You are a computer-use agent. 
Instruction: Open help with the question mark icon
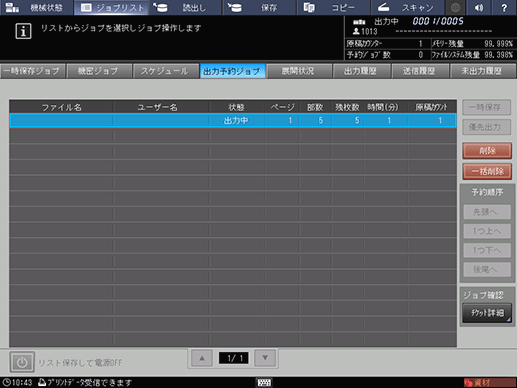(x=504, y=7)
